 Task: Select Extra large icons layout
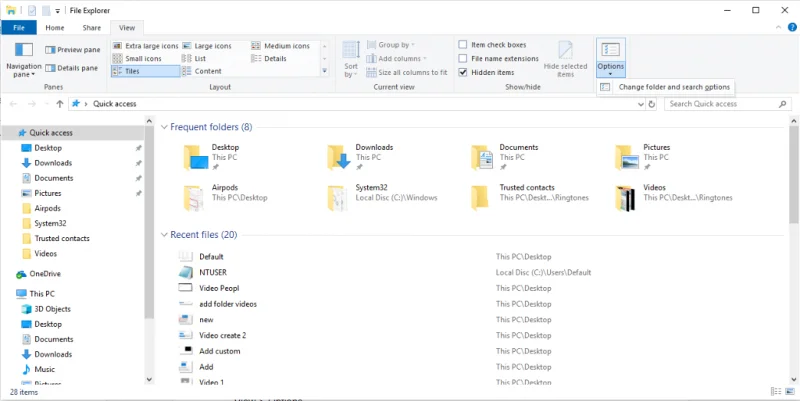pyautogui.click(x=146, y=46)
